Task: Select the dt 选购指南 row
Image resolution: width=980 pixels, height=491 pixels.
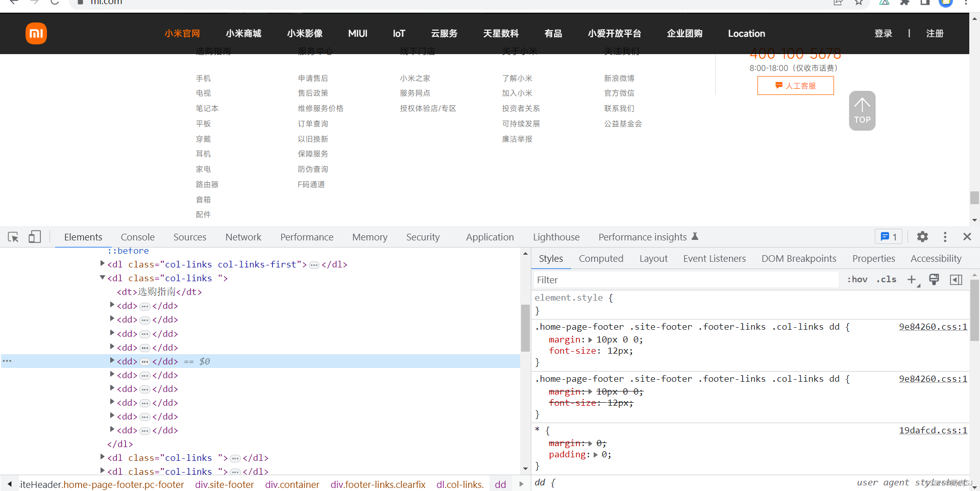Action: (x=159, y=292)
